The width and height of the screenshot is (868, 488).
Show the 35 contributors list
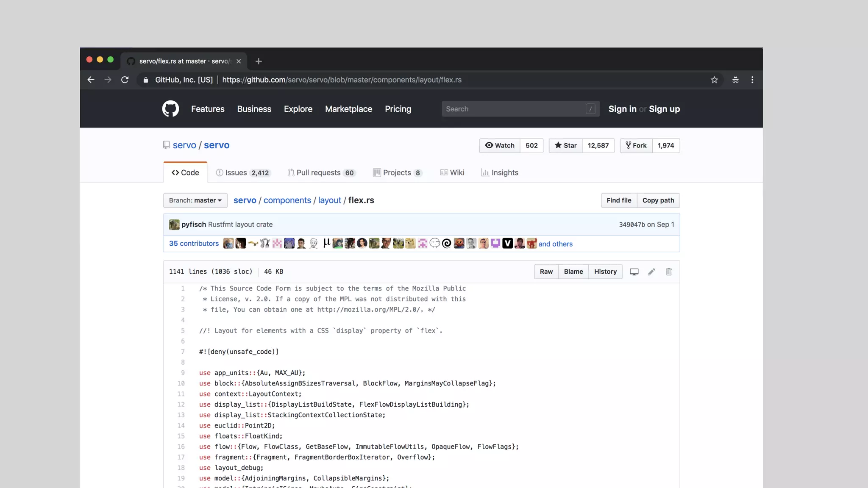(x=194, y=244)
